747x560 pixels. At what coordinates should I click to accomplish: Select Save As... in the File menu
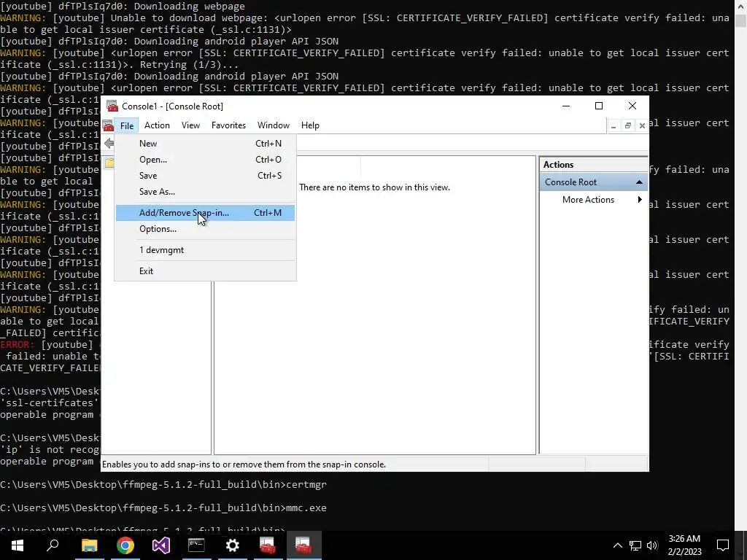click(205, 192)
